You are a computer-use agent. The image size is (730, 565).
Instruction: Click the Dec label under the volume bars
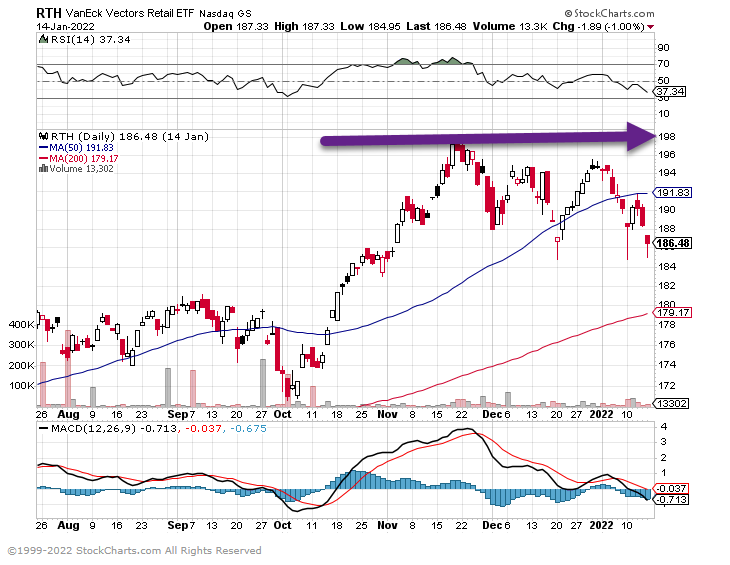pos(493,414)
